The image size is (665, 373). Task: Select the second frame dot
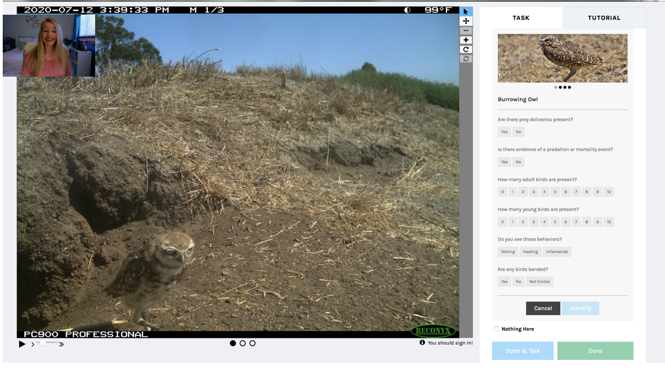coord(243,343)
